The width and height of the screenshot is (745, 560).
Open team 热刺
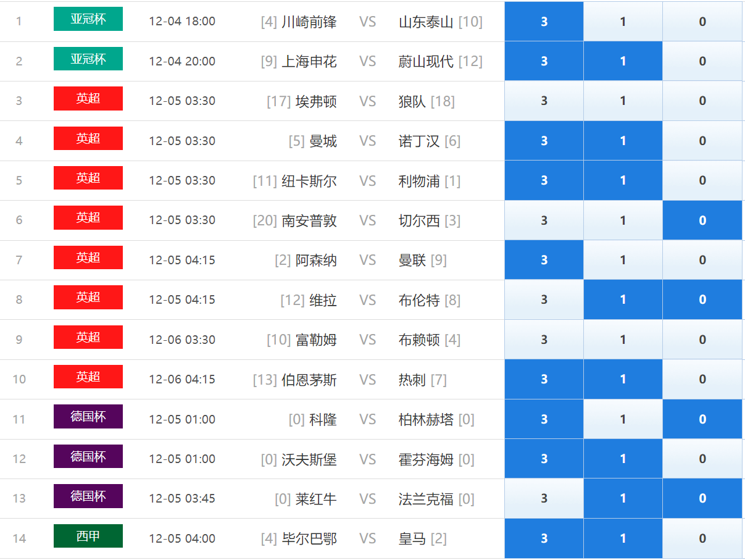[412, 380]
